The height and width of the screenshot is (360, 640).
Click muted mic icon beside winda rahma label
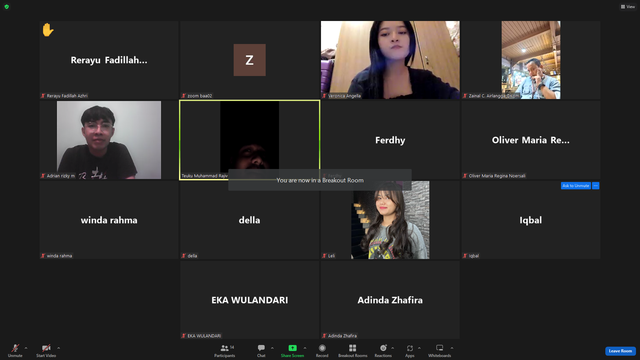(x=43, y=256)
